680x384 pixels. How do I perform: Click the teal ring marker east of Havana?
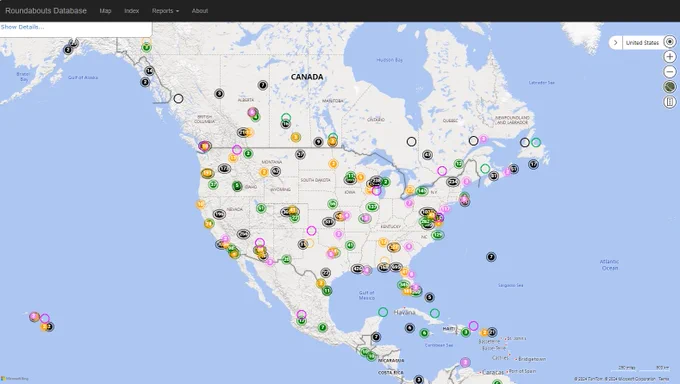(435, 313)
